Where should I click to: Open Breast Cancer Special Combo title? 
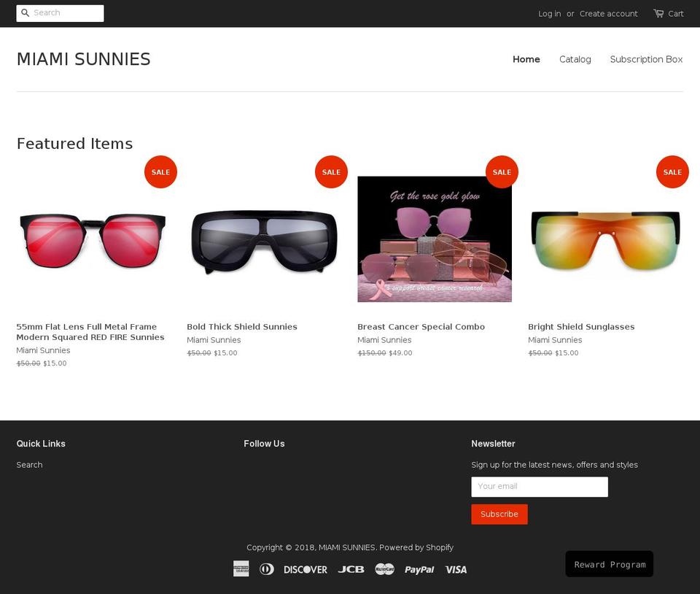click(421, 327)
